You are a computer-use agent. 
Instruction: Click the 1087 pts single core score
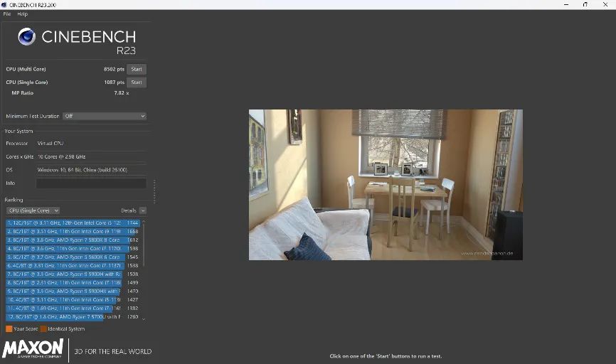pyautogui.click(x=114, y=82)
